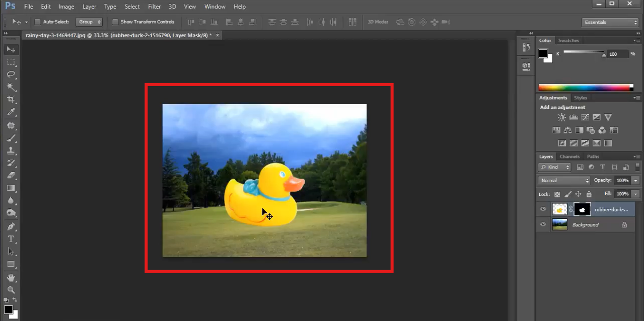Viewport: 644px width, 321px height.
Task: Open the Essentials workspace dropdown
Action: click(611, 22)
